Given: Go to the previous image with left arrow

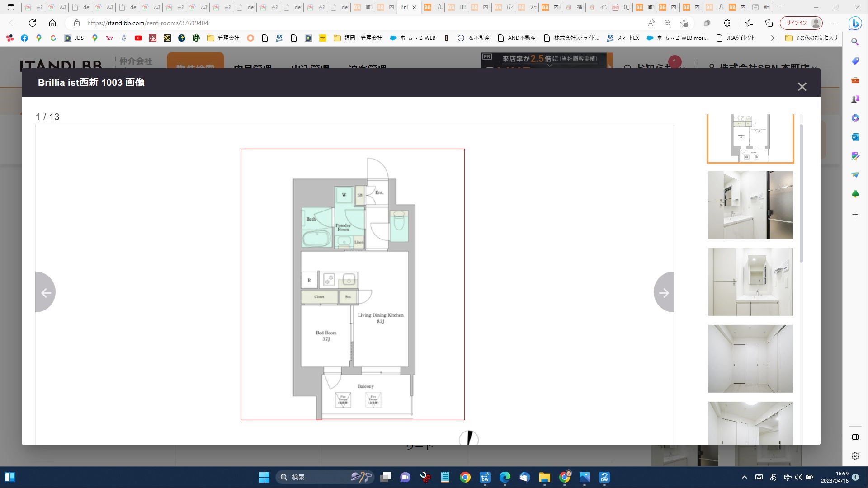Looking at the screenshot, I should pos(45,292).
